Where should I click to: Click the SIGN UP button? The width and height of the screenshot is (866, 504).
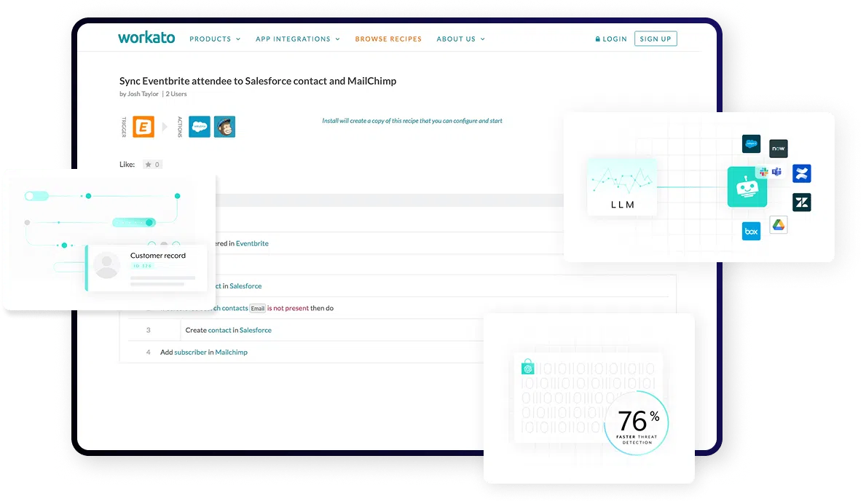(656, 39)
